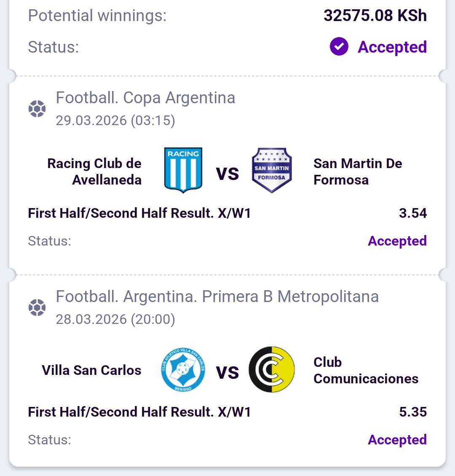Viewport: 455px width, 476px height.
Task: Click the 3.54 odds value
Action: [x=413, y=213]
